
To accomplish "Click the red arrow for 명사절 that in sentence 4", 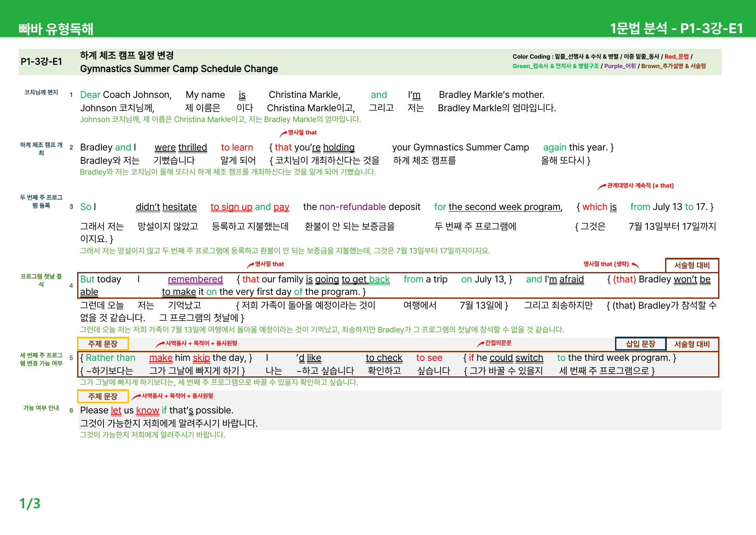I will tap(250, 265).
